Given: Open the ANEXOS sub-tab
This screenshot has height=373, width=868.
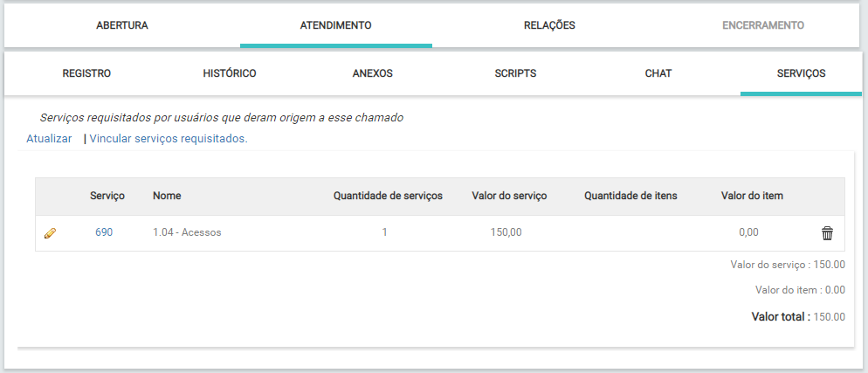Looking at the screenshot, I should click(373, 73).
